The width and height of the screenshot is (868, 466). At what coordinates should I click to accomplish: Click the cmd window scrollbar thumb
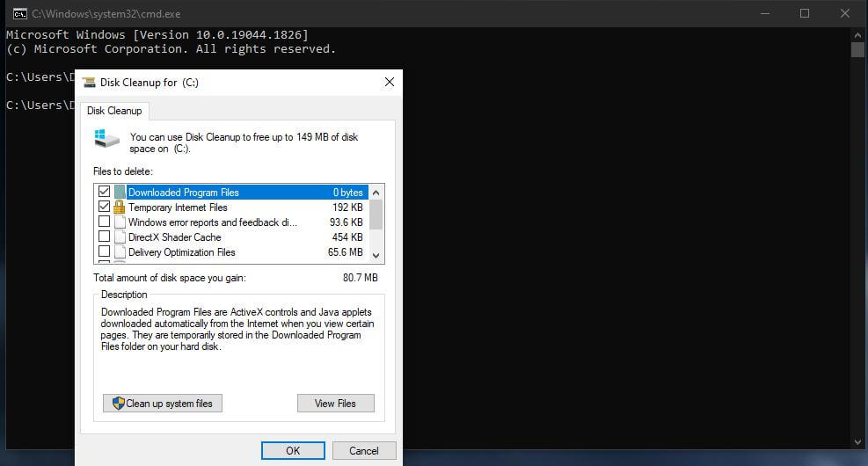coord(857,50)
